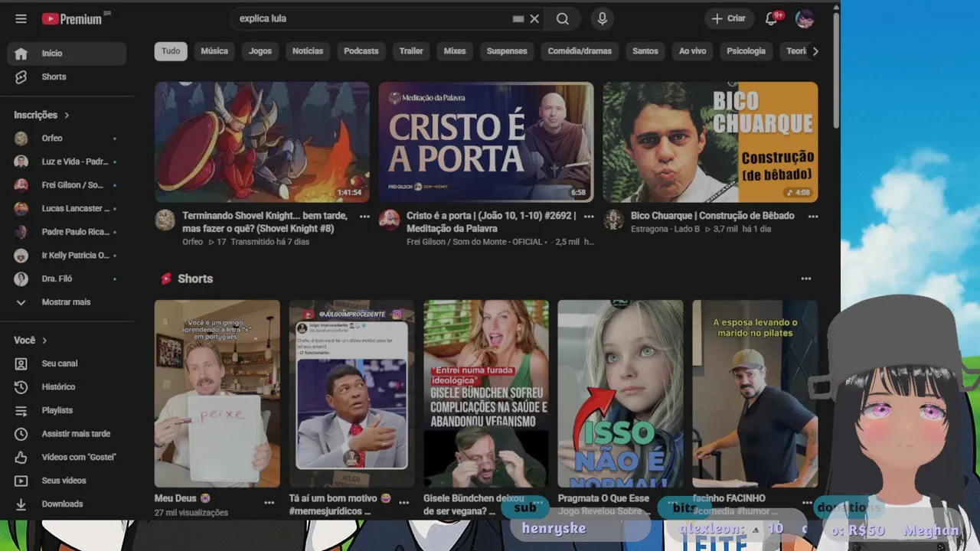This screenshot has width=980, height=551.
Task: Open the Gisele Bündchen short
Action: (x=486, y=393)
